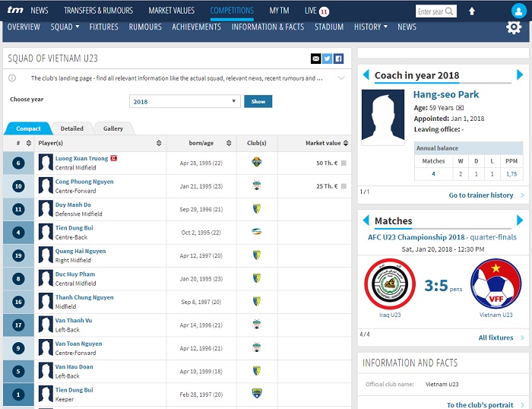Open user profile avatar icon
Viewport: 532px width, 409px height.
point(518,11)
